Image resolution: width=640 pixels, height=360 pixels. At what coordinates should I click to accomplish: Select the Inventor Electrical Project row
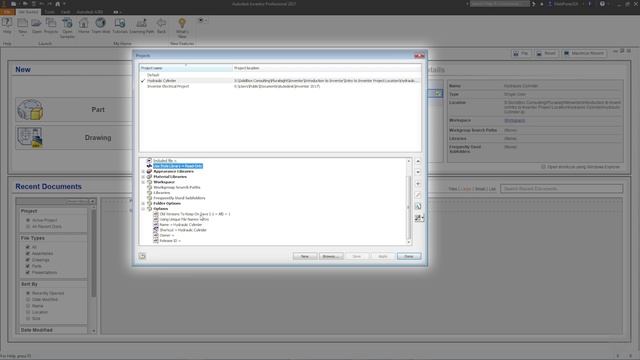click(280, 87)
